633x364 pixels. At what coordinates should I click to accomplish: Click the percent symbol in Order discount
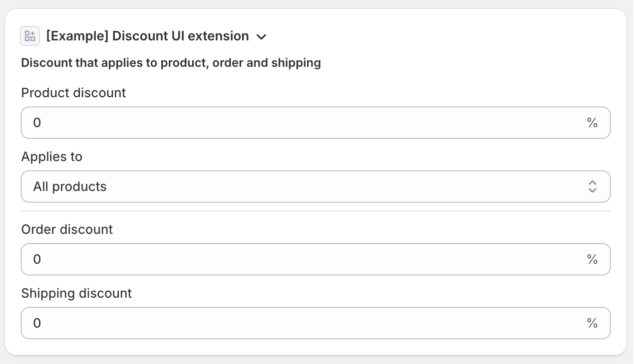point(592,259)
